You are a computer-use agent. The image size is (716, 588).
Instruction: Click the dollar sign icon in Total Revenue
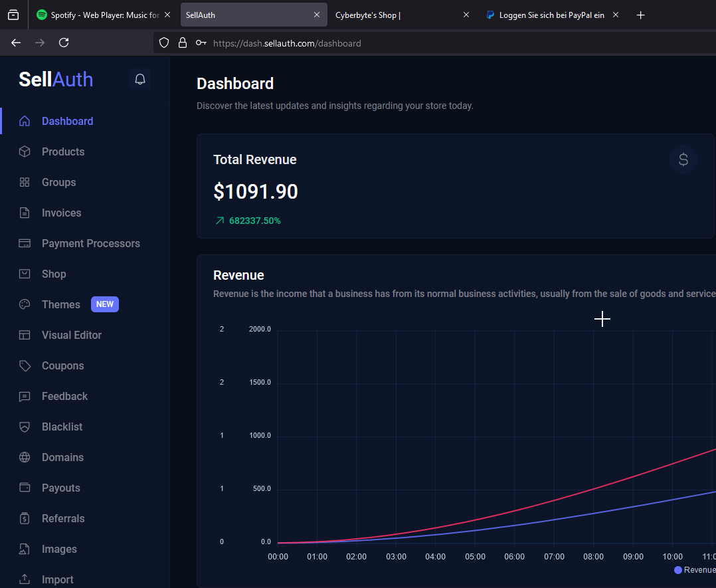tap(683, 159)
